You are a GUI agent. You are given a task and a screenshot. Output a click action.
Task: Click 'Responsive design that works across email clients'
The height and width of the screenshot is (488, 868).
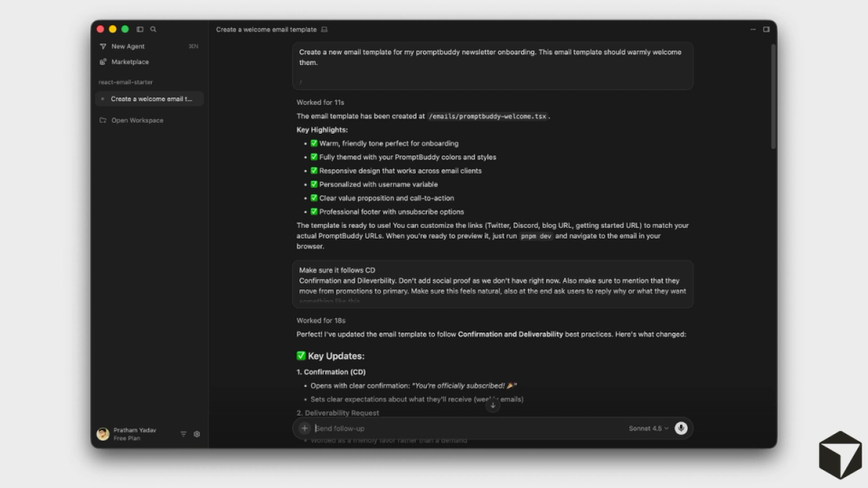401,171
